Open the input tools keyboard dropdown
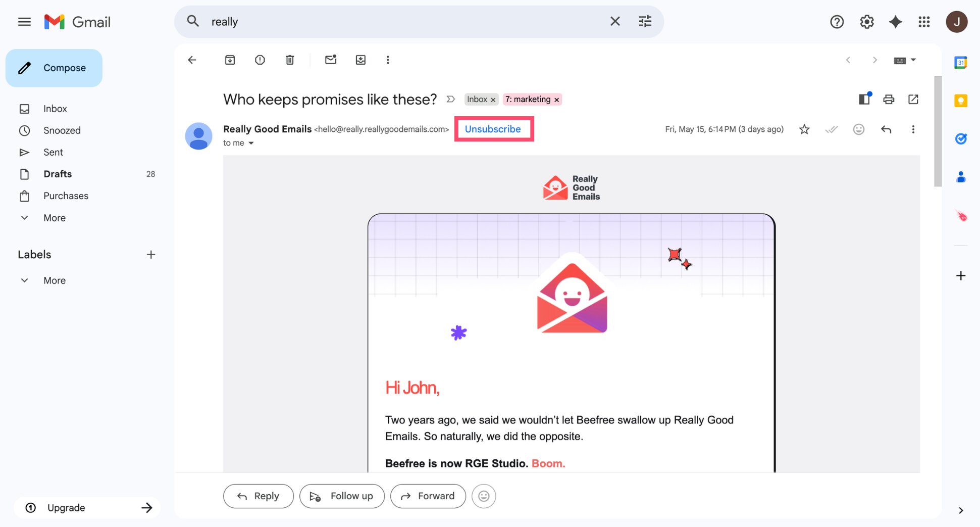The width and height of the screenshot is (980, 527). [x=905, y=60]
